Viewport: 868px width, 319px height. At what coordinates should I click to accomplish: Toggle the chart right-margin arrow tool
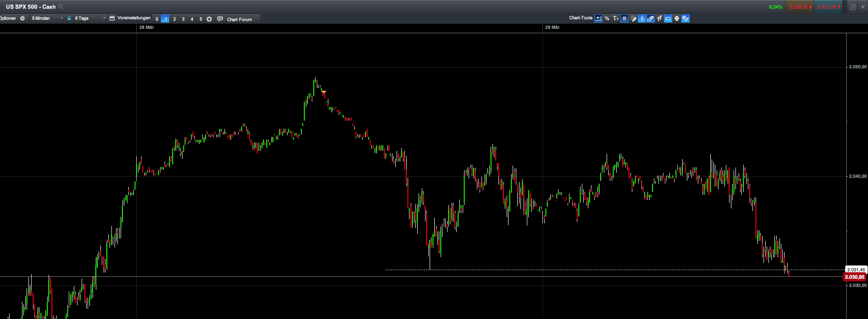[x=598, y=18]
